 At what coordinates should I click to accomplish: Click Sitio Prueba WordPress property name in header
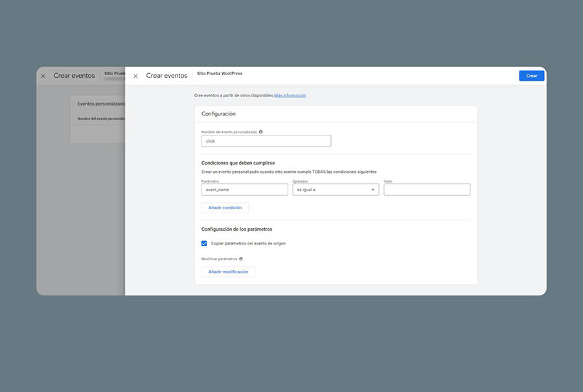pos(220,74)
